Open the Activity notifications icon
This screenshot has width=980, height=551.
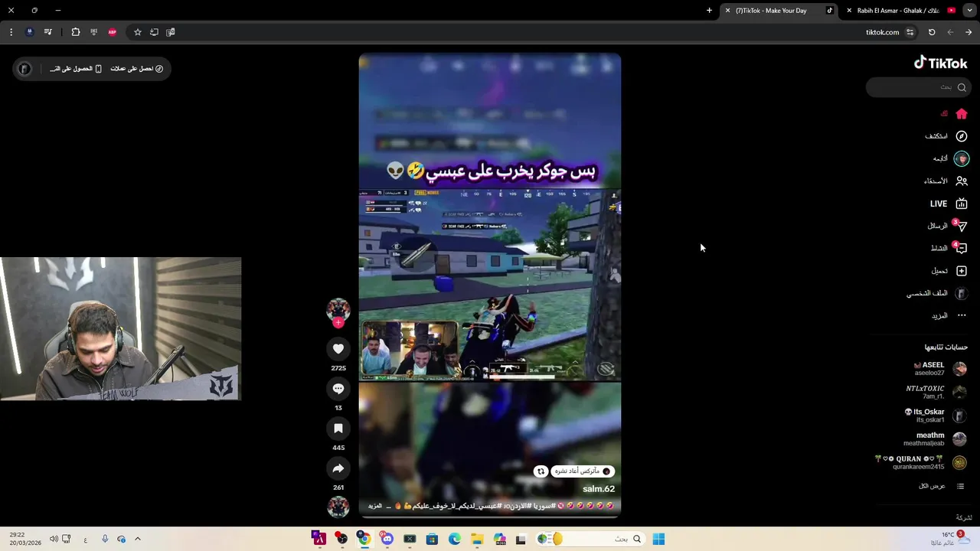click(x=962, y=249)
